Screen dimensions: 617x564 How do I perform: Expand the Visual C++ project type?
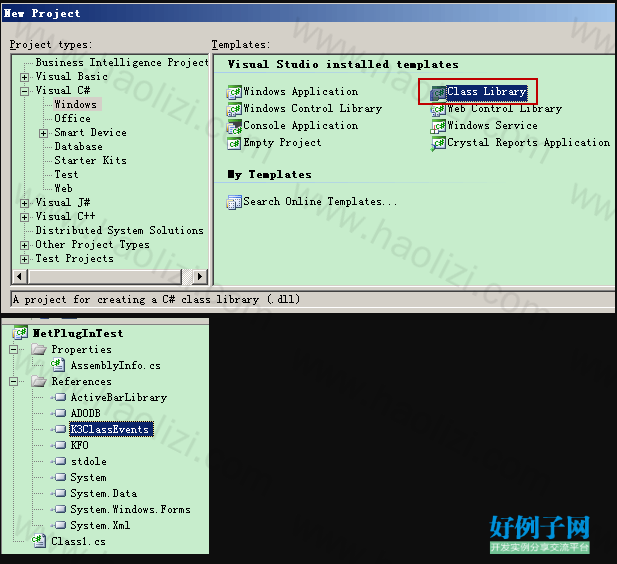25,217
